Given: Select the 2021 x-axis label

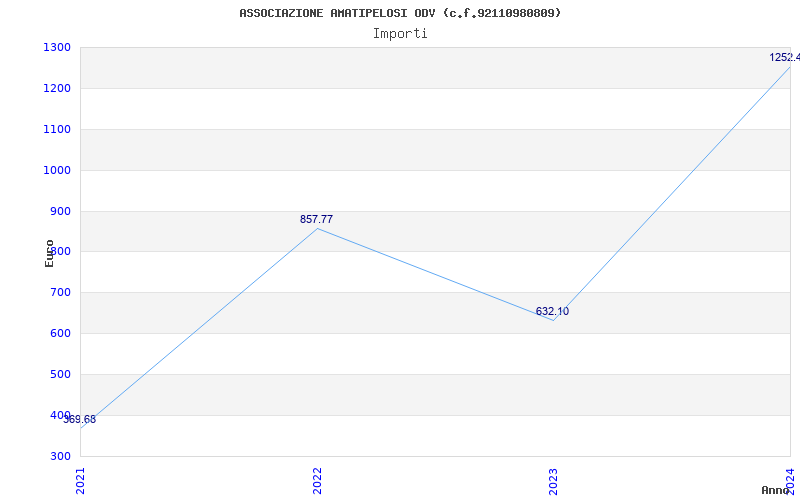Looking at the screenshot, I should click(80, 481).
